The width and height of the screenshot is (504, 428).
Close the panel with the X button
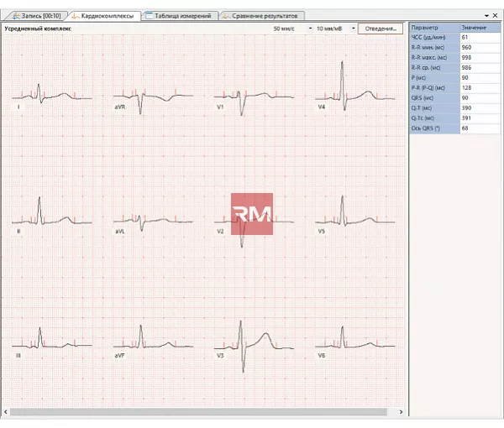pyautogui.click(x=495, y=15)
